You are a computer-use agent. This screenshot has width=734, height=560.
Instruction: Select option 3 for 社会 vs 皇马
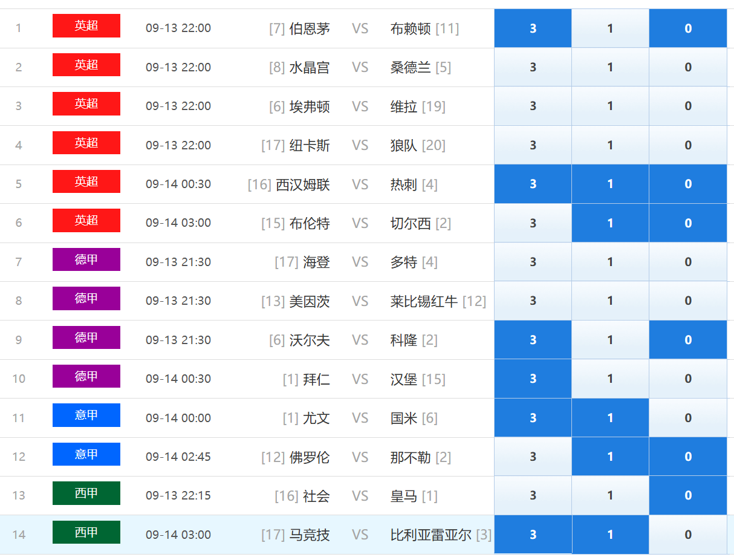click(x=533, y=495)
